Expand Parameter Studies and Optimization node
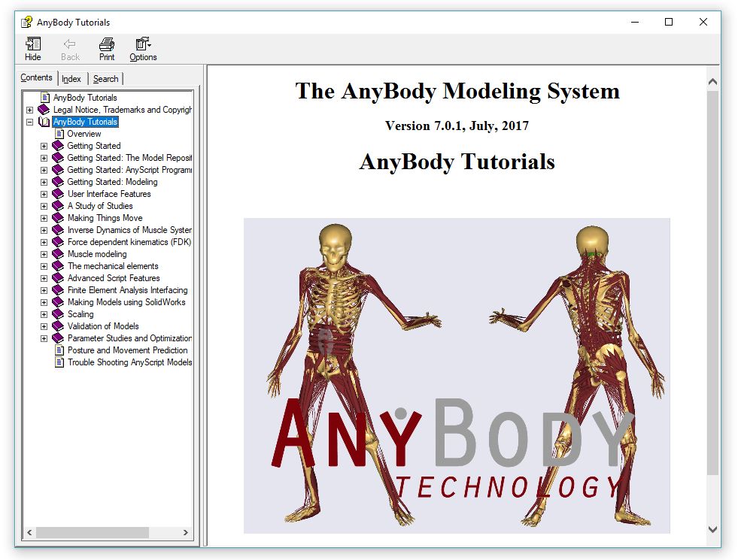The width and height of the screenshot is (738, 560). pyautogui.click(x=44, y=338)
